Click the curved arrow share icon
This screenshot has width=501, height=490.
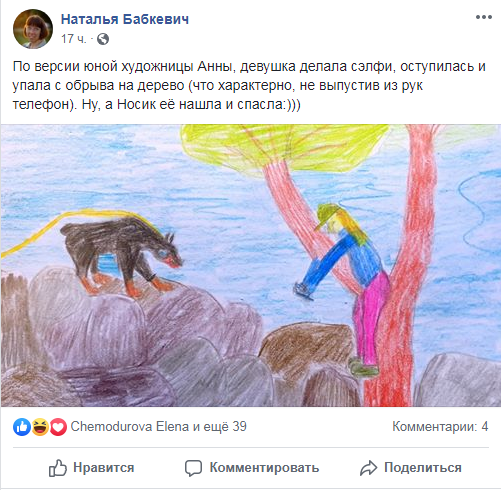point(368,468)
